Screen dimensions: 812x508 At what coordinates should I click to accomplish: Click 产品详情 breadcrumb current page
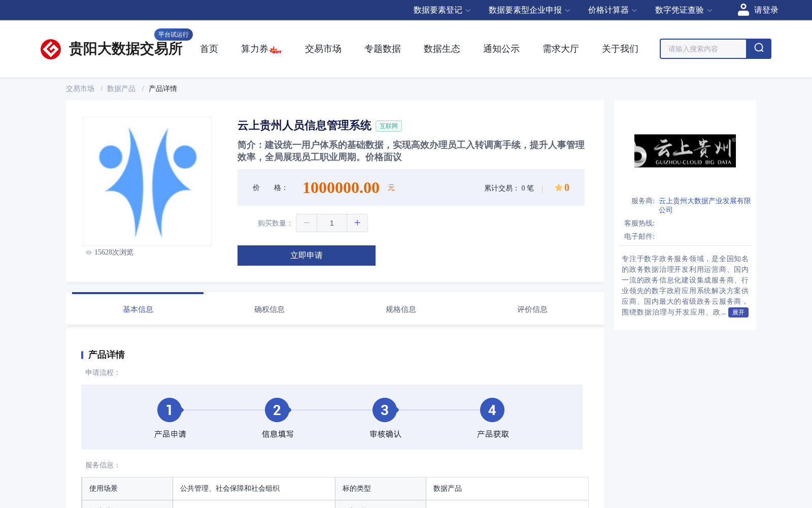pos(163,88)
